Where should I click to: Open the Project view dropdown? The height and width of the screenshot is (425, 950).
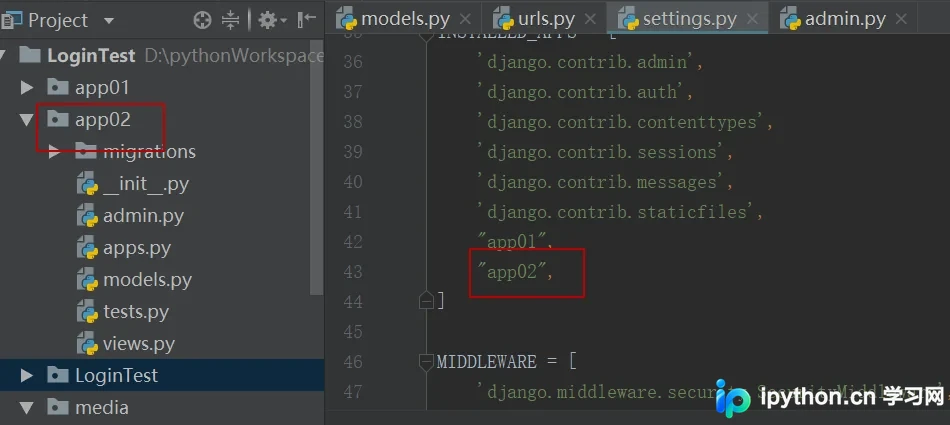(108, 21)
